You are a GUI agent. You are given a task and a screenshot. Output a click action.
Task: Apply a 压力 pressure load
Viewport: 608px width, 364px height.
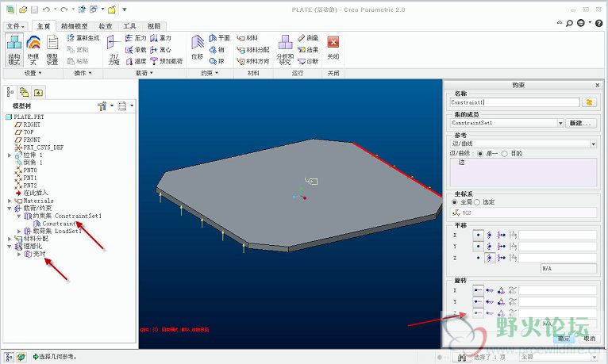(136, 38)
